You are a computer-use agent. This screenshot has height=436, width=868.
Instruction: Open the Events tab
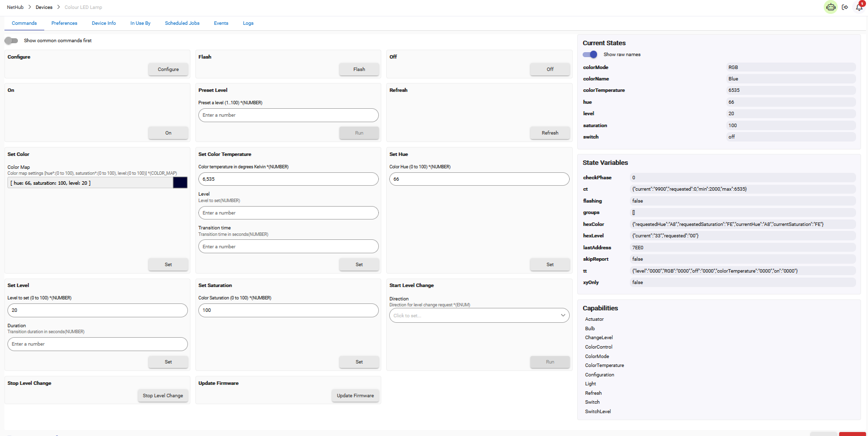(221, 23)
